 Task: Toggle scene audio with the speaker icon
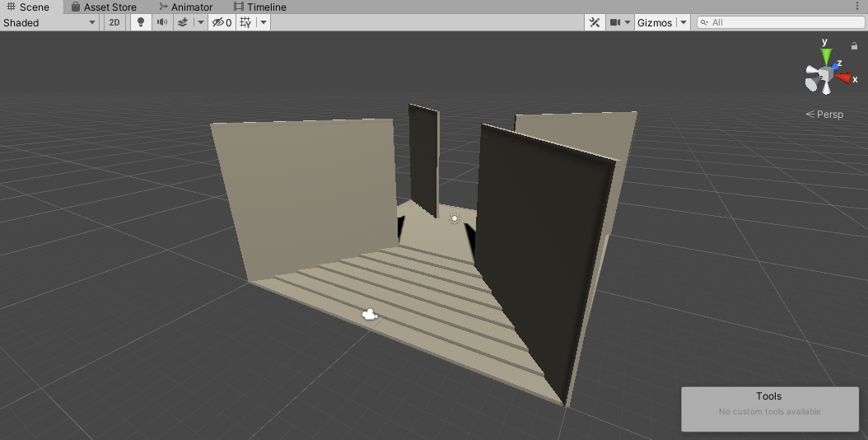coord(162,22)
